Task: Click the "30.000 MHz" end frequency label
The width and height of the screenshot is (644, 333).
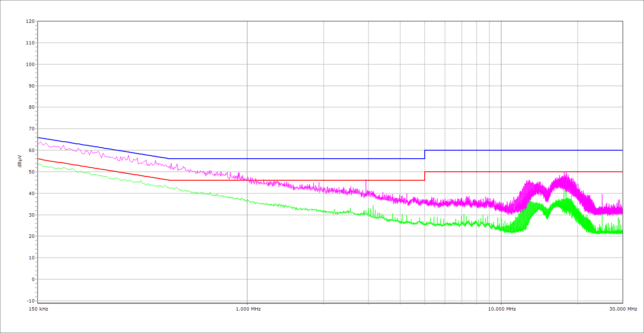Action: pyautogui.click(x=623, y=309)
